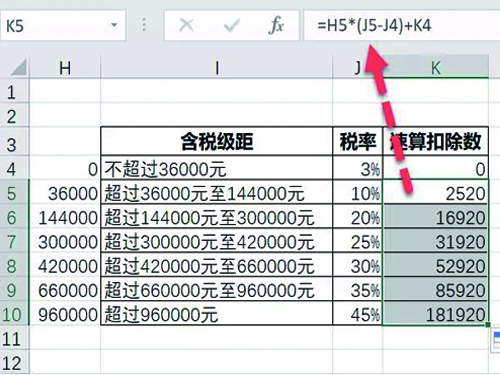Screen dimensions: 500x375
Task: Open the insert function fx icon
Action: (276, 26)
